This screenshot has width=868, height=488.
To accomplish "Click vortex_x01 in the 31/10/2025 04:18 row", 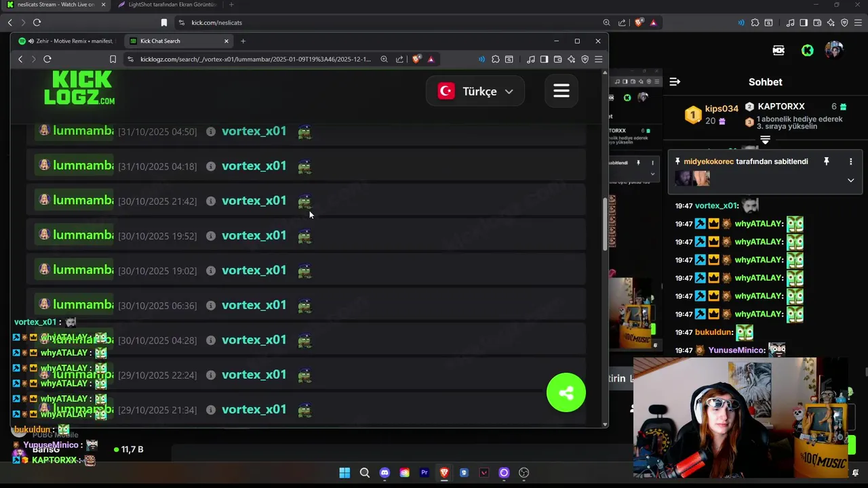I will (x=254, y=165).
